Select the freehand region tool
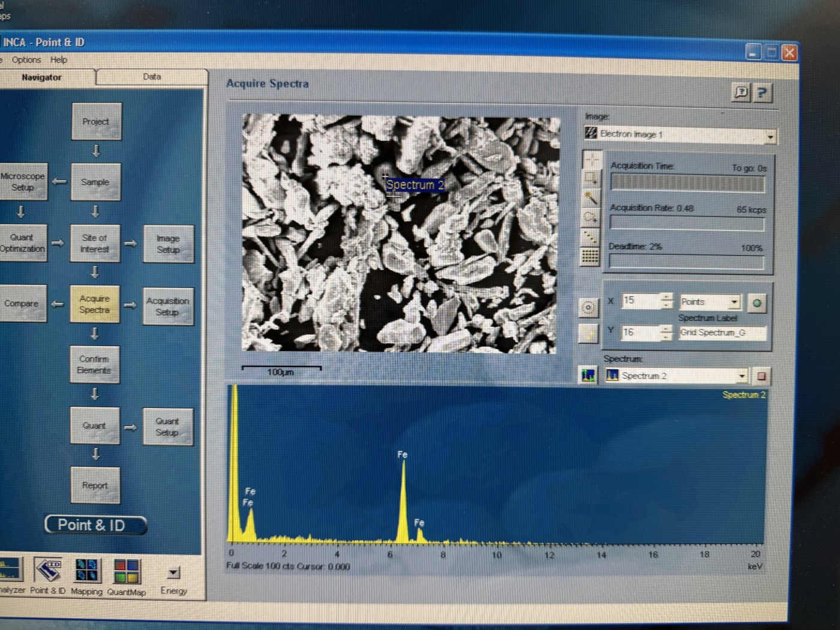The width and height of the screenshot is (840, 630). 591,217
